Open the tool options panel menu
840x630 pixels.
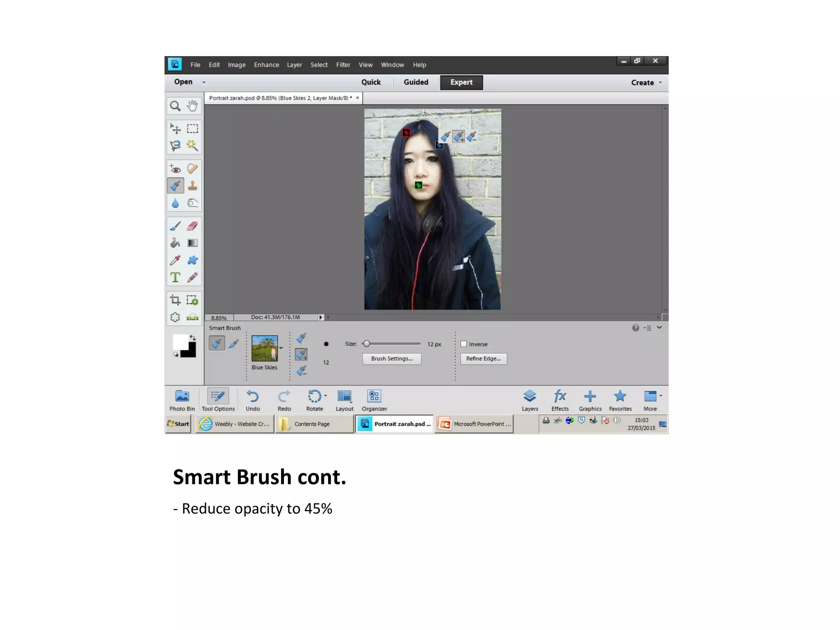pos(648,328)
